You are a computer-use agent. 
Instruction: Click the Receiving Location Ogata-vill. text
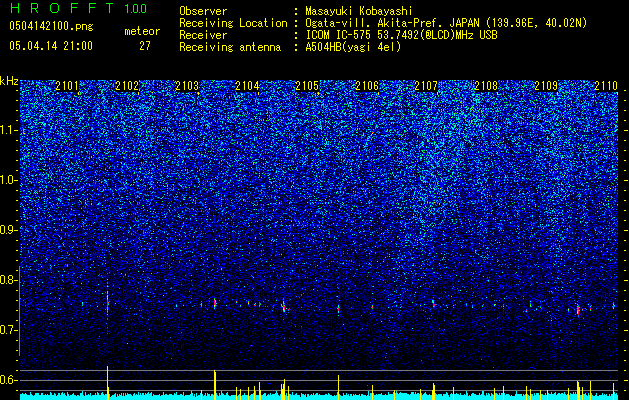tap(446, 23)
